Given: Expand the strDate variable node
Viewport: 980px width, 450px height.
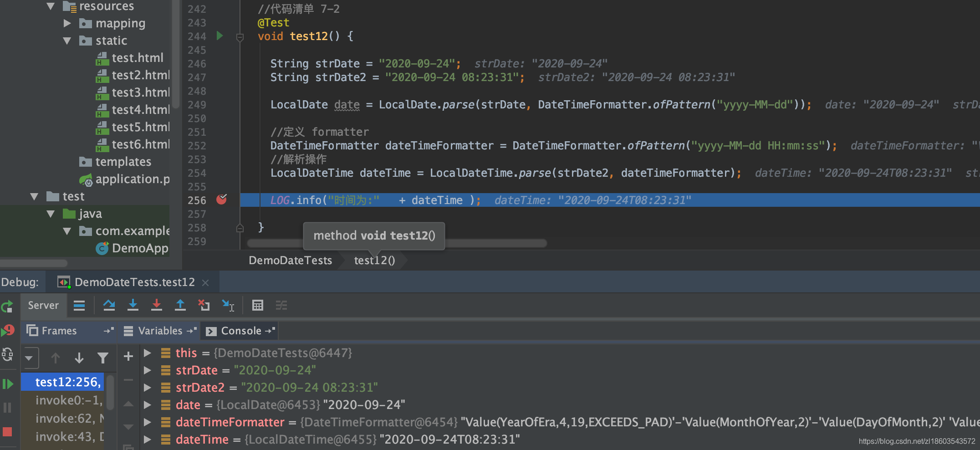Looking at the screenshot, I should [147, 370].
